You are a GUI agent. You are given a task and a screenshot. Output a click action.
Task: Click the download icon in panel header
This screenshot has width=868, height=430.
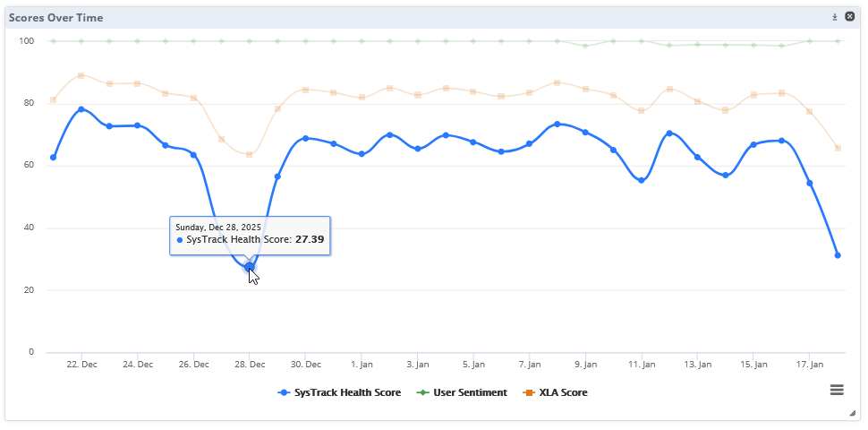point(835,17)
